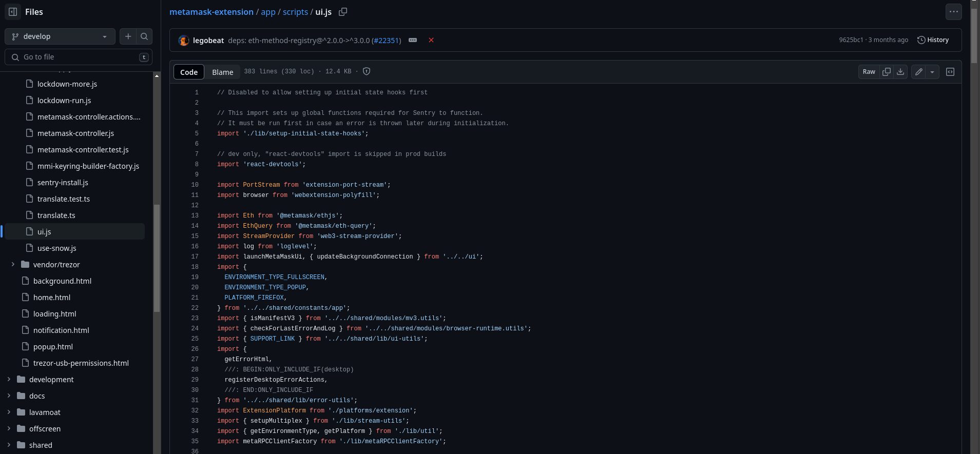Screen dimensions: 980x454
Task: Open lockdown-more.js in the tree
Action: (67, 84)
